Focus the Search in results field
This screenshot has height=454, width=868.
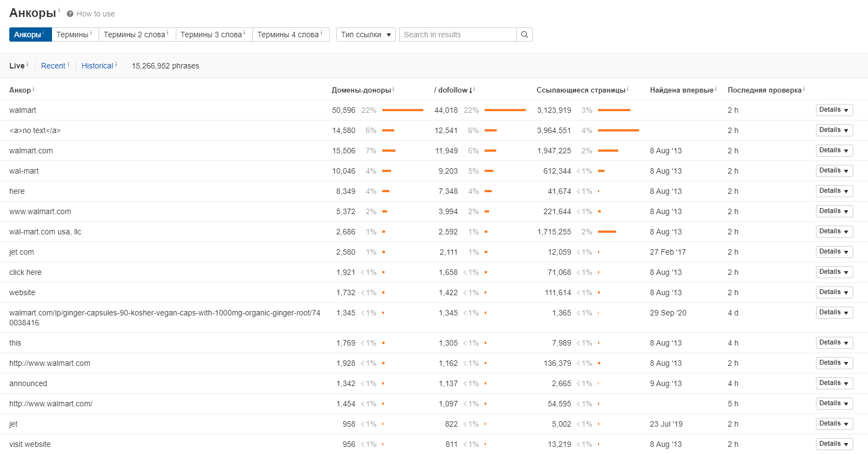[458, 35]
